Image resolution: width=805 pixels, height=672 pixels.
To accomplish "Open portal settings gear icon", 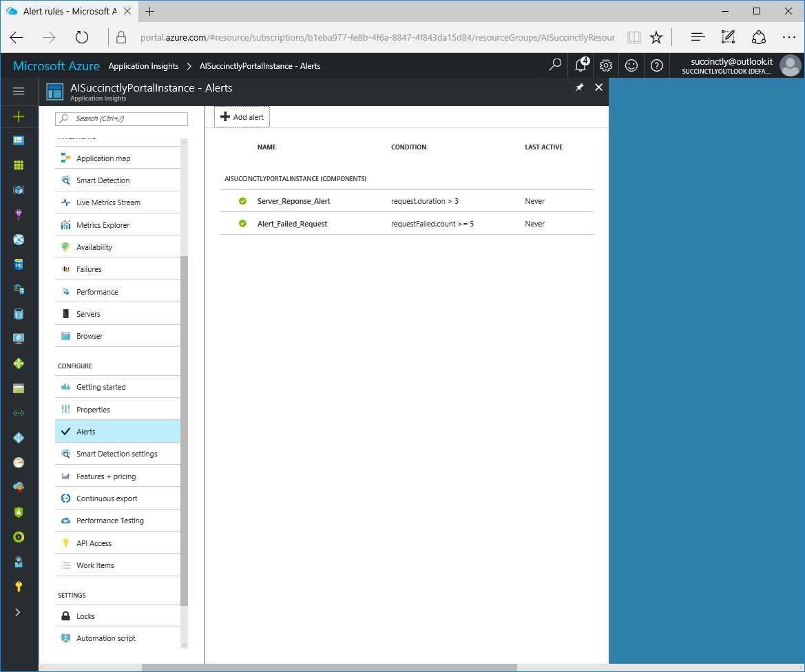I will point(606,65).
